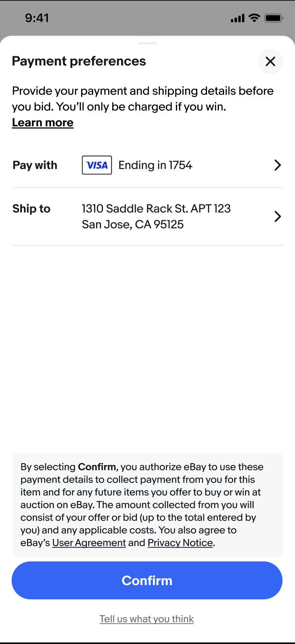The width and height of the screenshot is (295, 644).
Task: Tap the 9:41 status bar clock
Action: click(37, 18)
